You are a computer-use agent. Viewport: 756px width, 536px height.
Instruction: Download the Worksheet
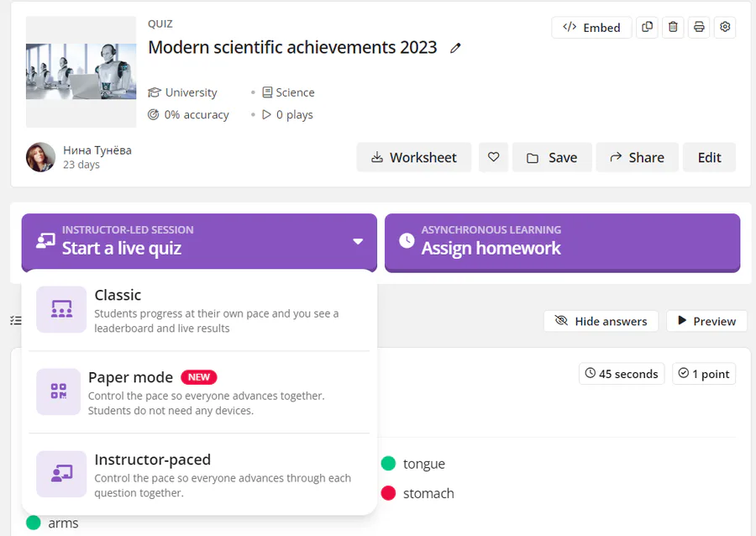point(413,157)
